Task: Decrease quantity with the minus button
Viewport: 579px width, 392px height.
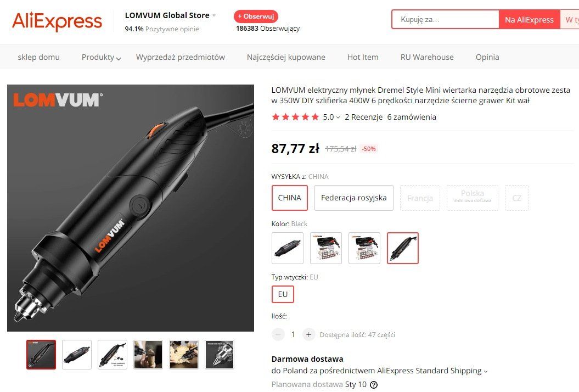Action: click(x=278, y=335)
